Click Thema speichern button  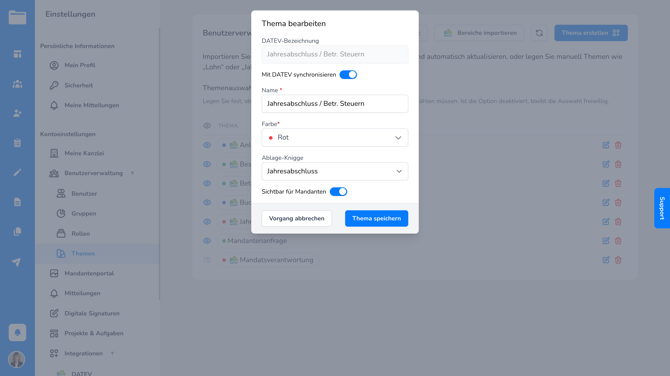376,218
